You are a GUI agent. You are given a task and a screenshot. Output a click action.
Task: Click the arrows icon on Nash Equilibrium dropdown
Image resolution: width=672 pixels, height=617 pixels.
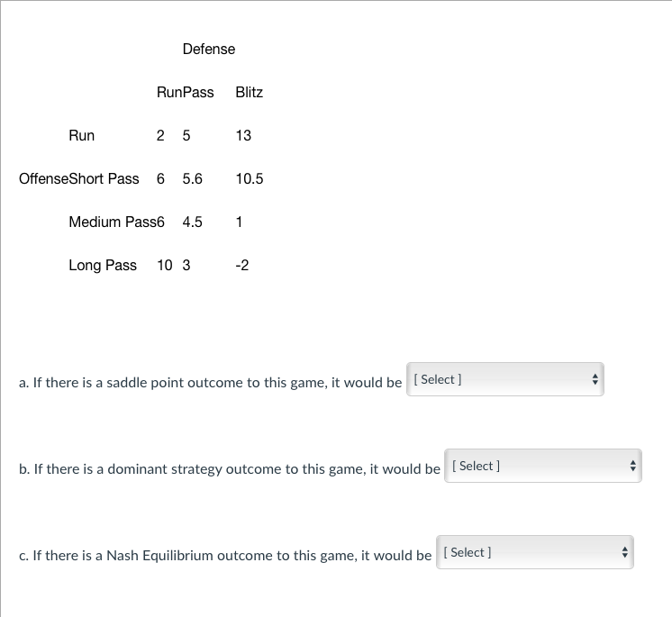pos(625,552)
